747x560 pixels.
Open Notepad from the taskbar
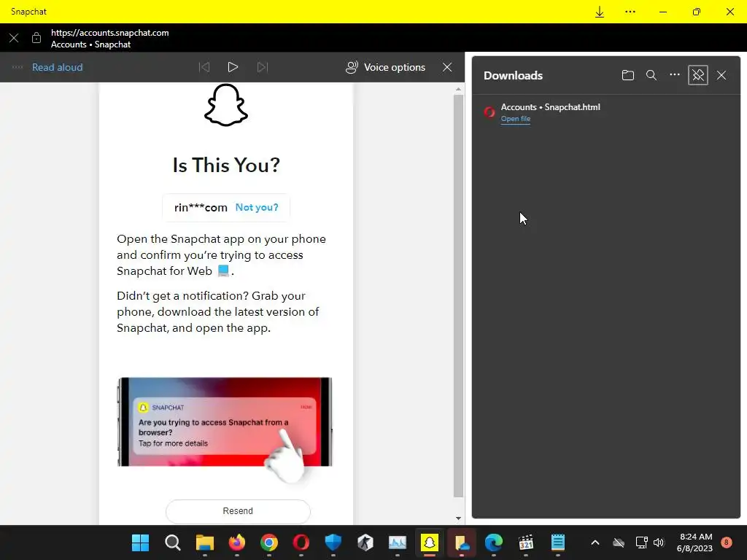tap(558, 542)
